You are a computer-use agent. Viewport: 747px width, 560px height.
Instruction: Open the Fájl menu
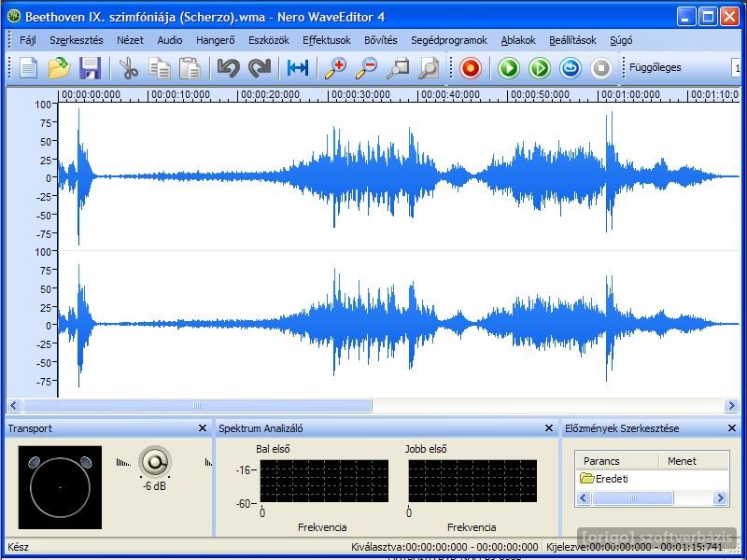coord(28,40)
